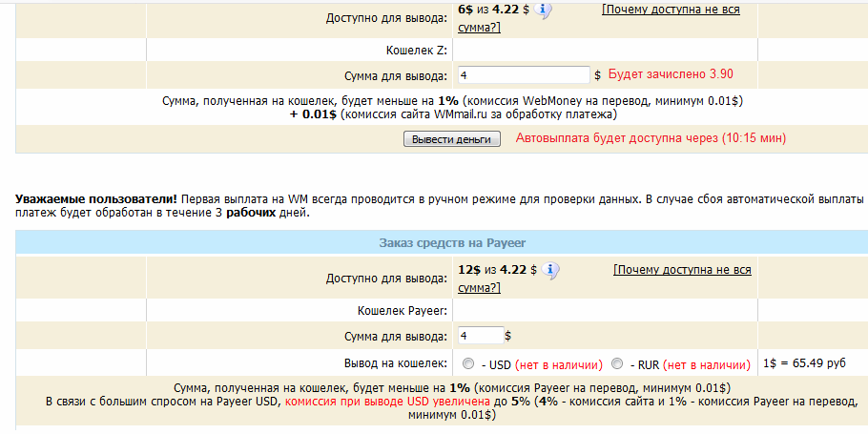Click the "Кошелек Payeer:" label

[x=399, y=310]
